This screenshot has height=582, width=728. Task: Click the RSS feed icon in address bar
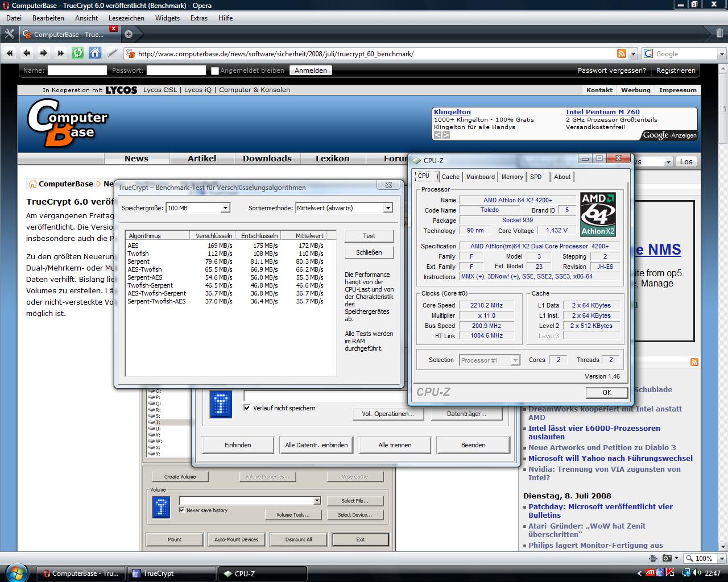click(622, 53)
